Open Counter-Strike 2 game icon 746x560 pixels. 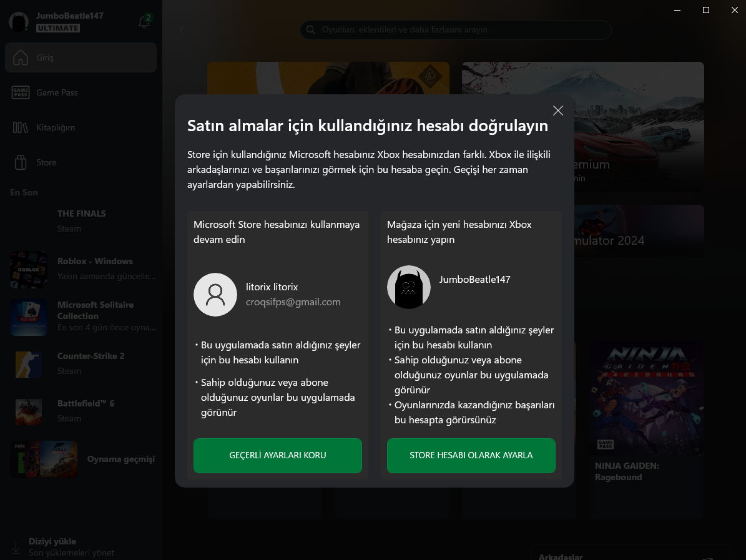tap(29, 365)
